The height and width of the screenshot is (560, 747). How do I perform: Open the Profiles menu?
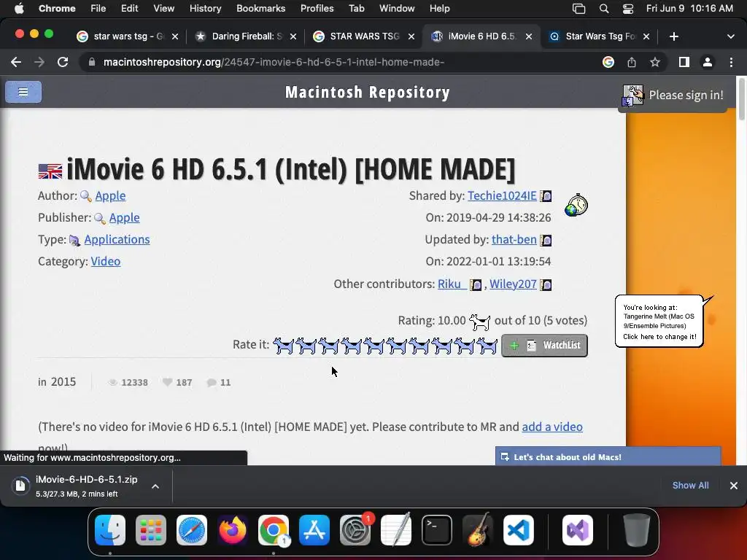[x=317, y=9]
